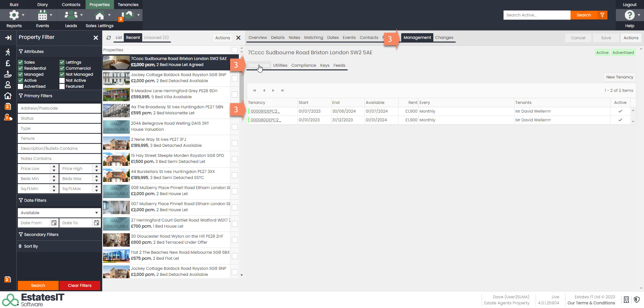Click the Address/Postcode input field
Screen dimensions: 644x308
tap(59, 108)
